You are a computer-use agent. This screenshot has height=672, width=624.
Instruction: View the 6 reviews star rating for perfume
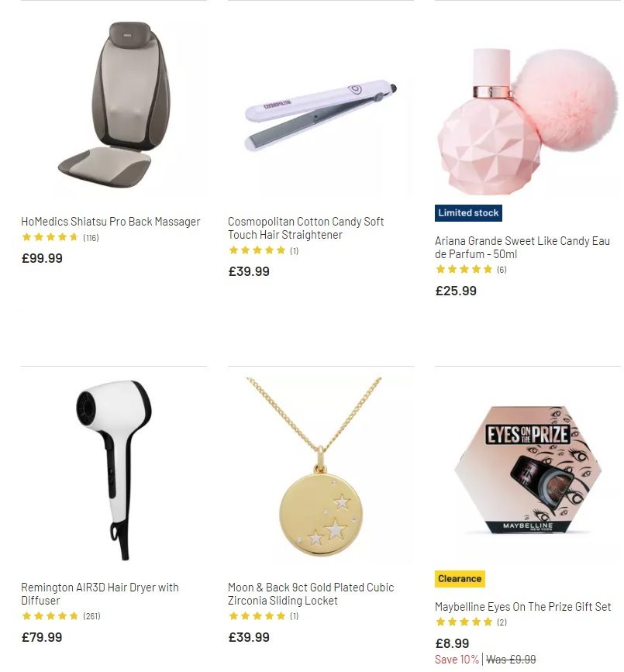coord(471,269)
